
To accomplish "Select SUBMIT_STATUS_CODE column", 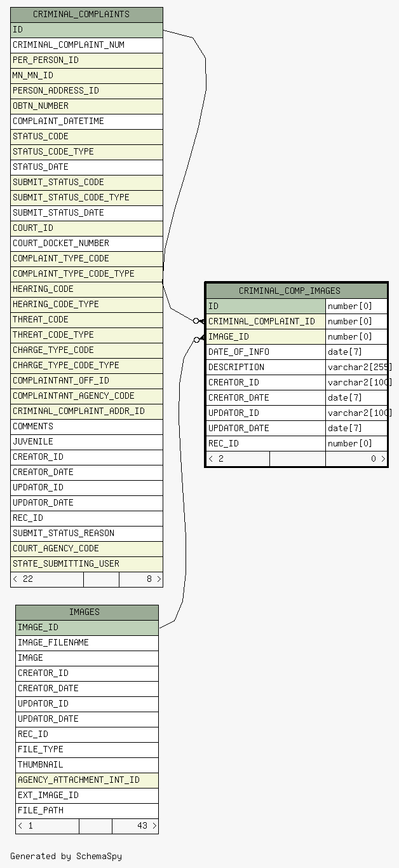I will (87, 183).
